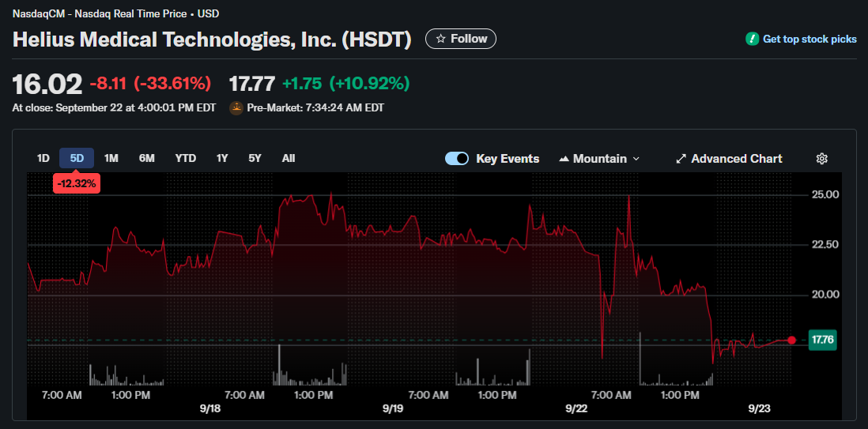
Task: Click the mountain chart type icon
Action: click(564, 159)
